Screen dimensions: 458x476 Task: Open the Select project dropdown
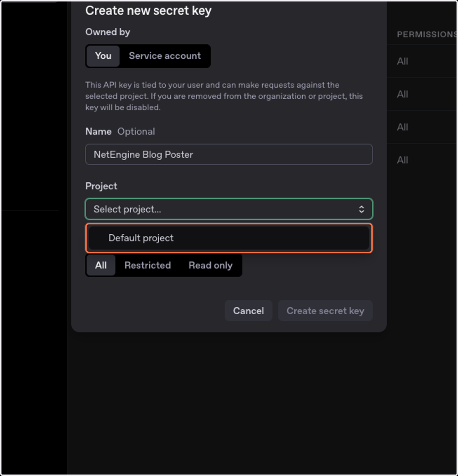click(229, 209)
